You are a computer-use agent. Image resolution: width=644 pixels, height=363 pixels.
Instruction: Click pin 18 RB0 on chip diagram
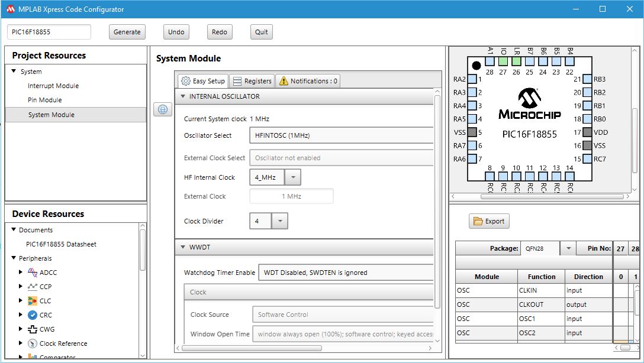pos(587,119)
